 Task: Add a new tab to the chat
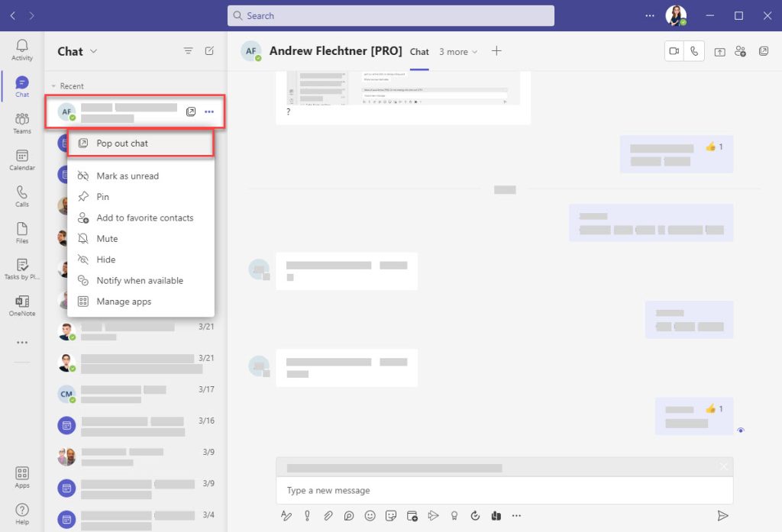(496, 51)
